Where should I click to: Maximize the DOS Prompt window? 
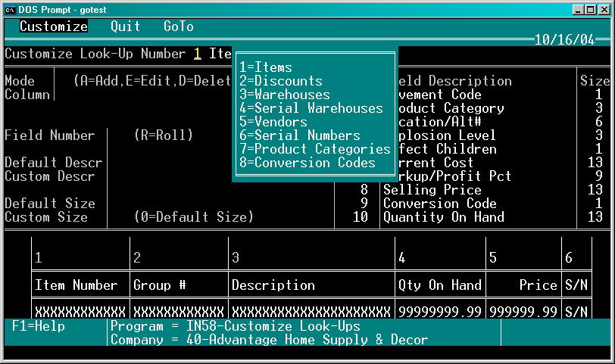[x=590, y=10]
